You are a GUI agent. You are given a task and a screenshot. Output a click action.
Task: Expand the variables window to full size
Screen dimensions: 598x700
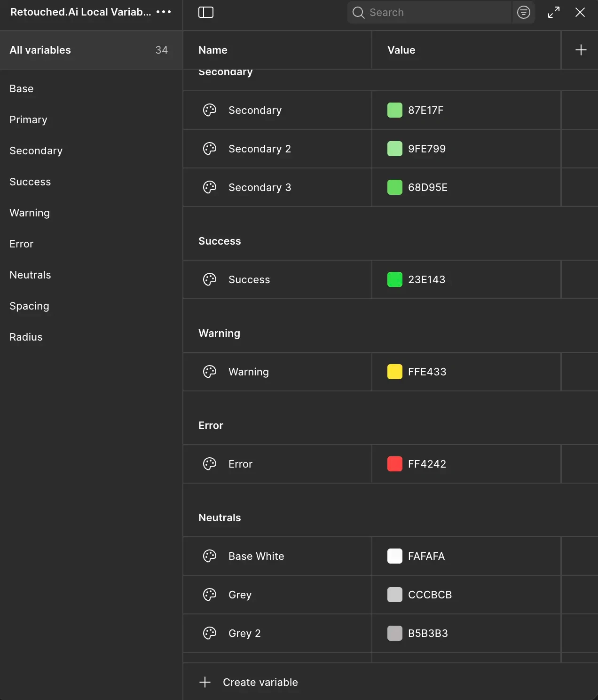[x=554, y=12]
